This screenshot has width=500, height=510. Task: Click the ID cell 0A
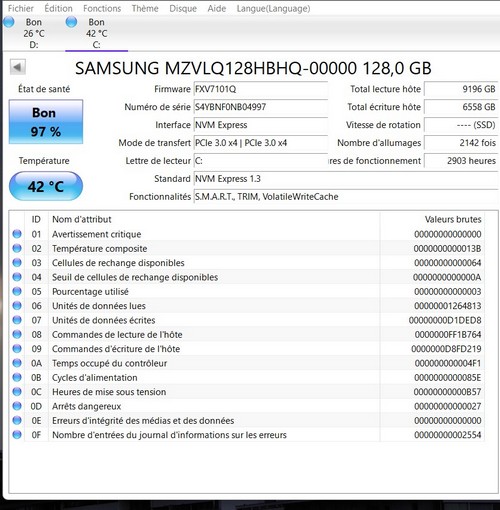pyautogui.click(x=36, y=363)
